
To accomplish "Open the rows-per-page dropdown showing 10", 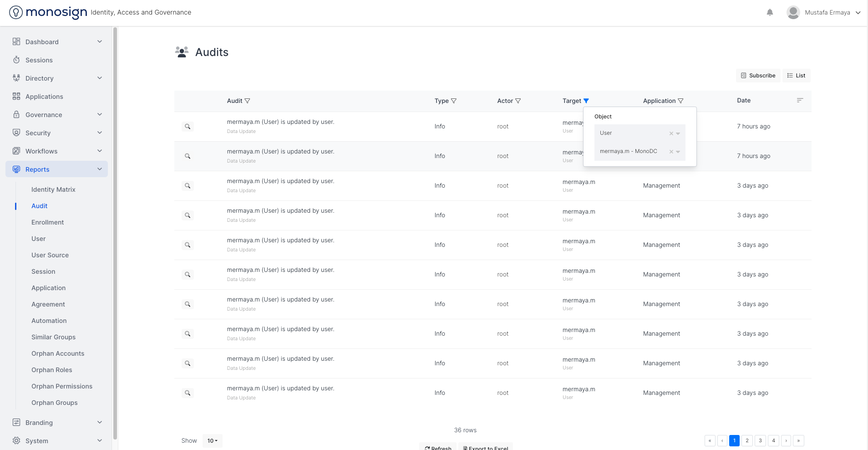I will [213, 441].
